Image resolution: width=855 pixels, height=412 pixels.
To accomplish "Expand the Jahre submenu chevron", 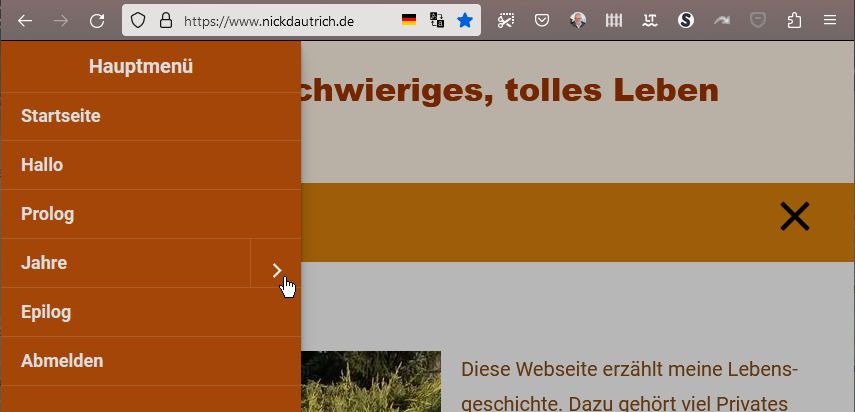I will [276, 263].
